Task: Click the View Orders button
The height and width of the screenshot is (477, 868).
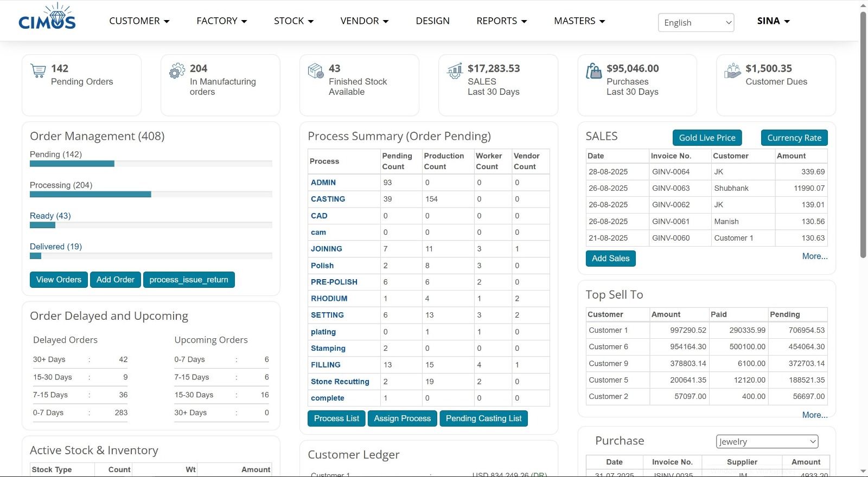Action: 59,280
